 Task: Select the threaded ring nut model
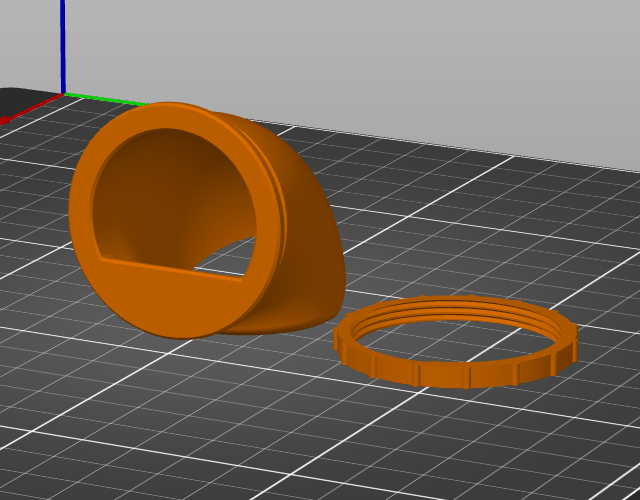point(455,342)
